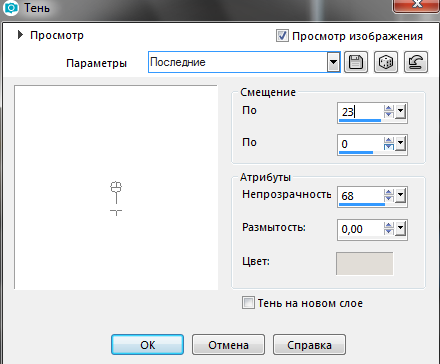Click the randomize parameters dice icon
This screenshot has height=364, width=440.
click(x=386, y=62)
